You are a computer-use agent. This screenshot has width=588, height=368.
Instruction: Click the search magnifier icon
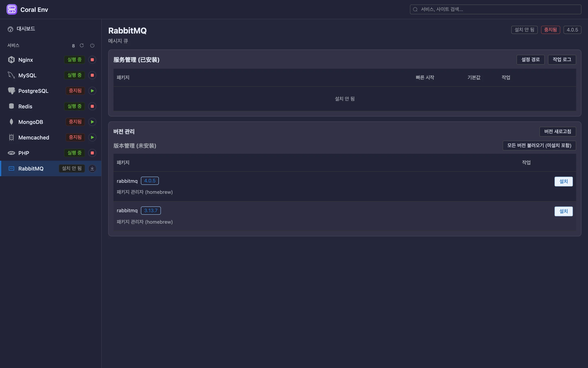point(415,9)
